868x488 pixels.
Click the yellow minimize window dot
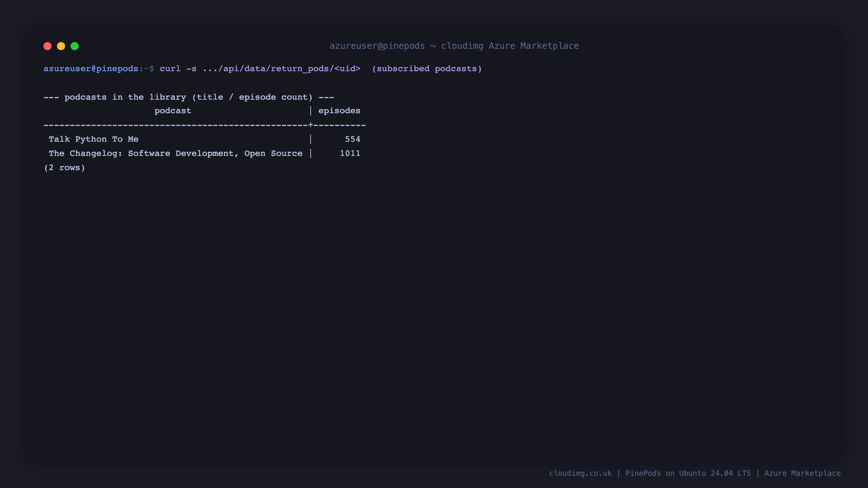tap(61, 46)
